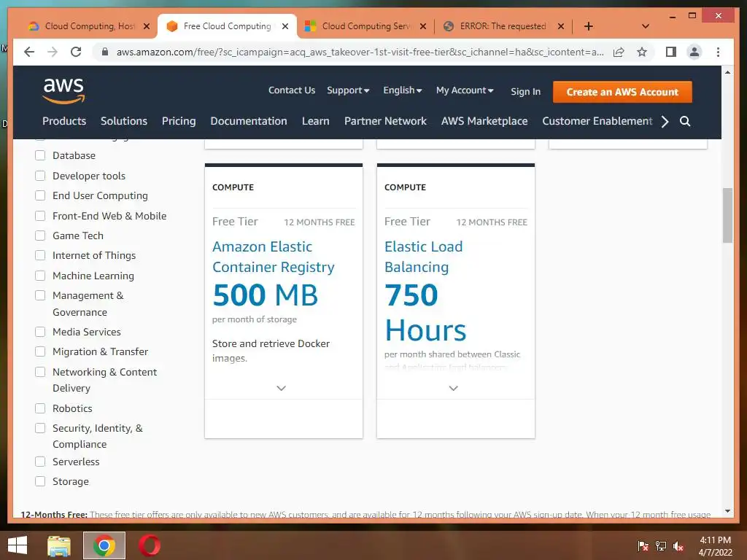Screen dimensions: 747x560
Task: Close the ERROR: The requested tab
Action: (561, 26)
